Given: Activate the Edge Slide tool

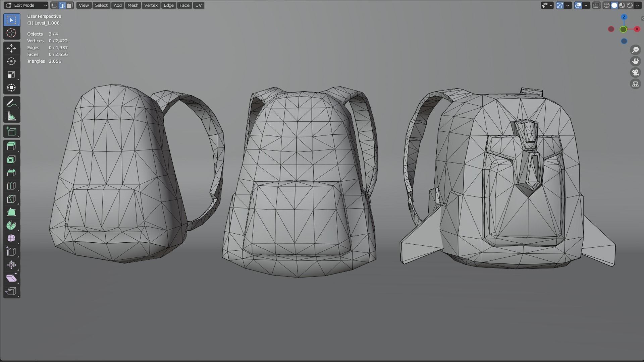Looking at the screenshot, I should click(11, 251).
